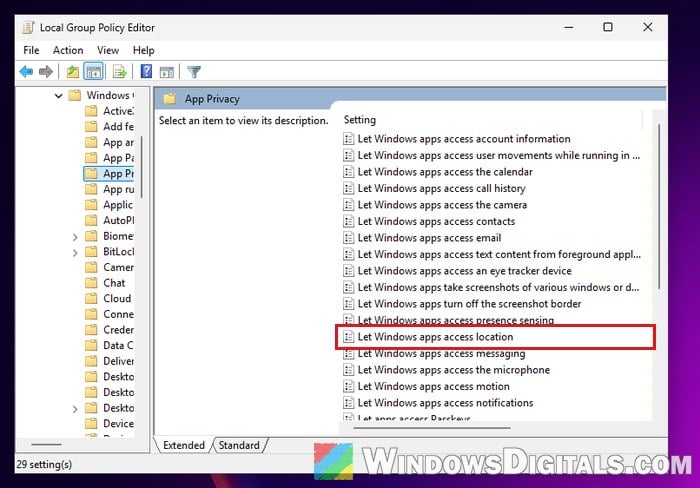Click the tree pane vertical scrollbar
The height and width of the screenshot is (488, 700).
142,166
